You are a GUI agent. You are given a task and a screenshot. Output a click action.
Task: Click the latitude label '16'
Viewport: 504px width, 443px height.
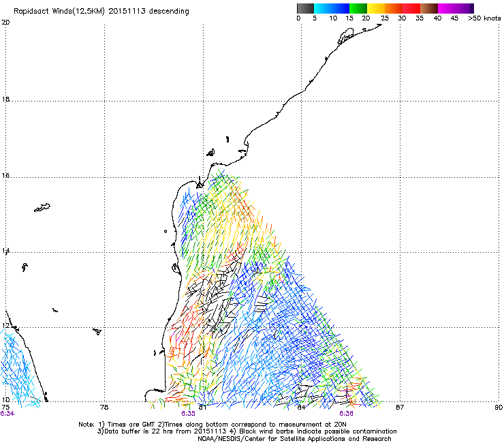pos(5,176)
